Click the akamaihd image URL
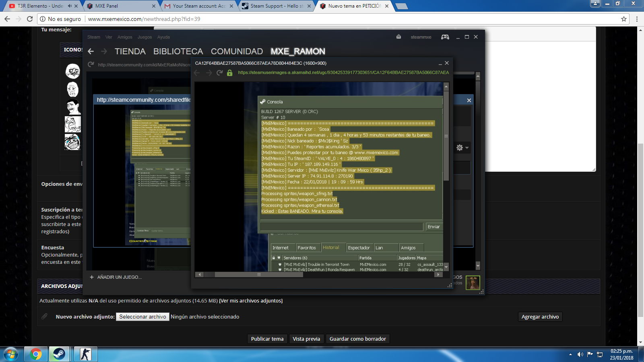 pos(343,72)
